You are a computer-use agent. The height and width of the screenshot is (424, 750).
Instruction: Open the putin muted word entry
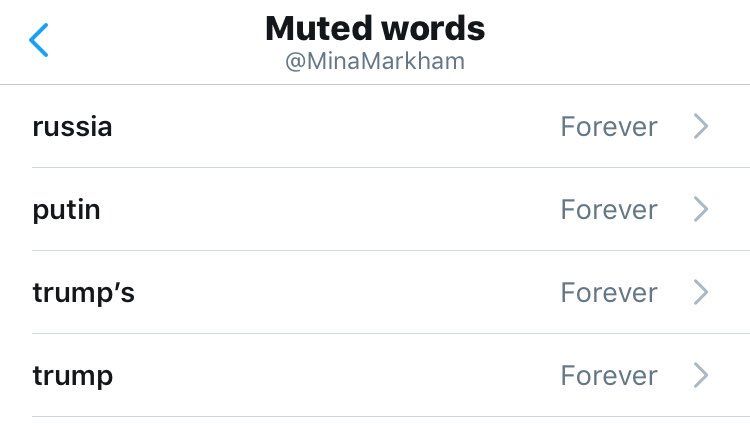point(66,210)
